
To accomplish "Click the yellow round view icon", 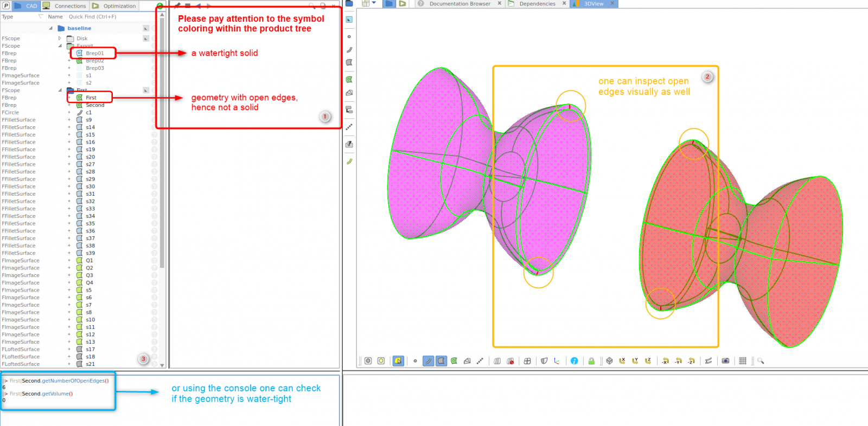I will point(381,361).
